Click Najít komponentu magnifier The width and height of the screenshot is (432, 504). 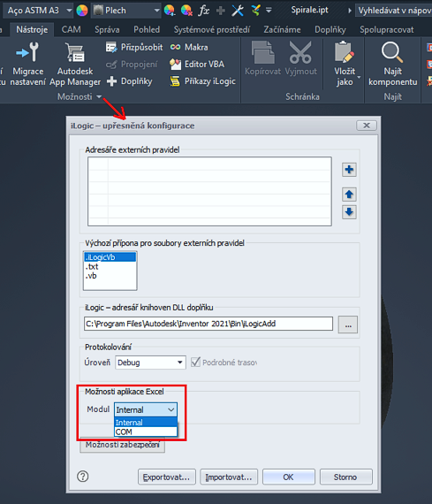tap(392, 52)
